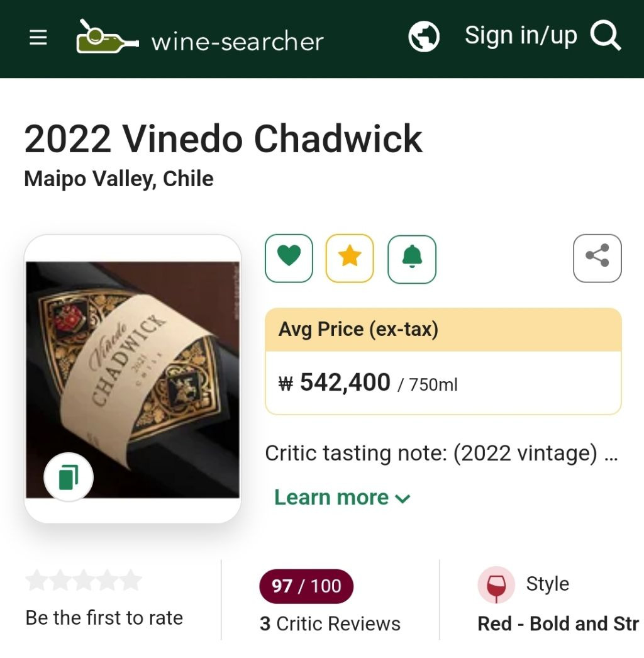Toggle the gold star rating button
Screen dimensions: 644x658
coord(350,258)
